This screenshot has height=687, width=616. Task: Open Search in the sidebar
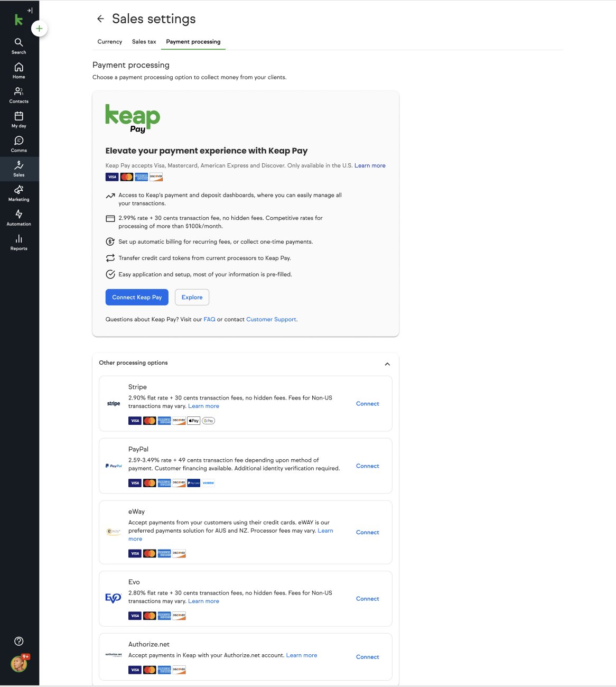(x=19, y=42)
